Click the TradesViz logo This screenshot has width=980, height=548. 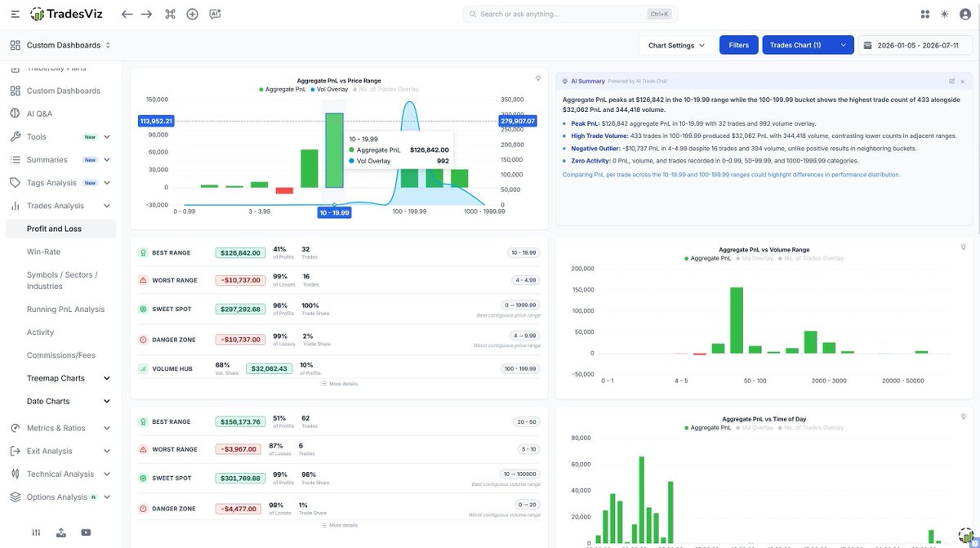pyautogui.click(x=66, y=14)
